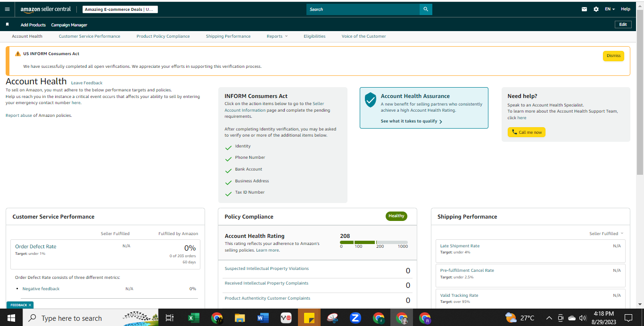Click the Account Health Assurance shield icon
The image size is (644, 326).
click(371, 99)
